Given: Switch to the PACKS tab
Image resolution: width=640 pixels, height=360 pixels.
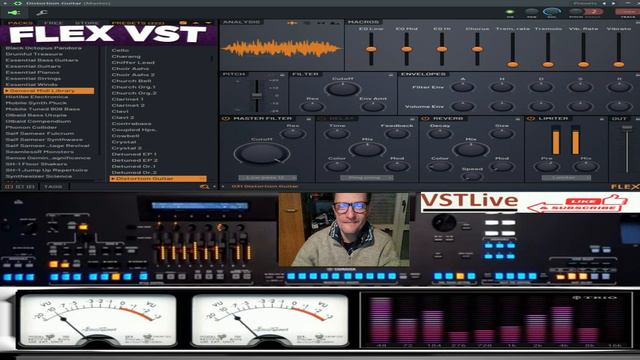Looking at the screenshot, I should [20, 22].
